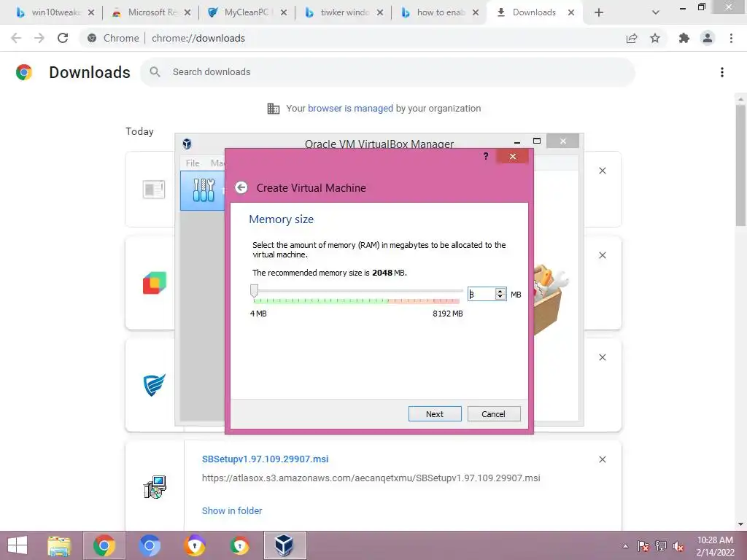Close the MyCleanPC tab
Image resolution: width=747 pixels, height=560 pixels.
284,12
